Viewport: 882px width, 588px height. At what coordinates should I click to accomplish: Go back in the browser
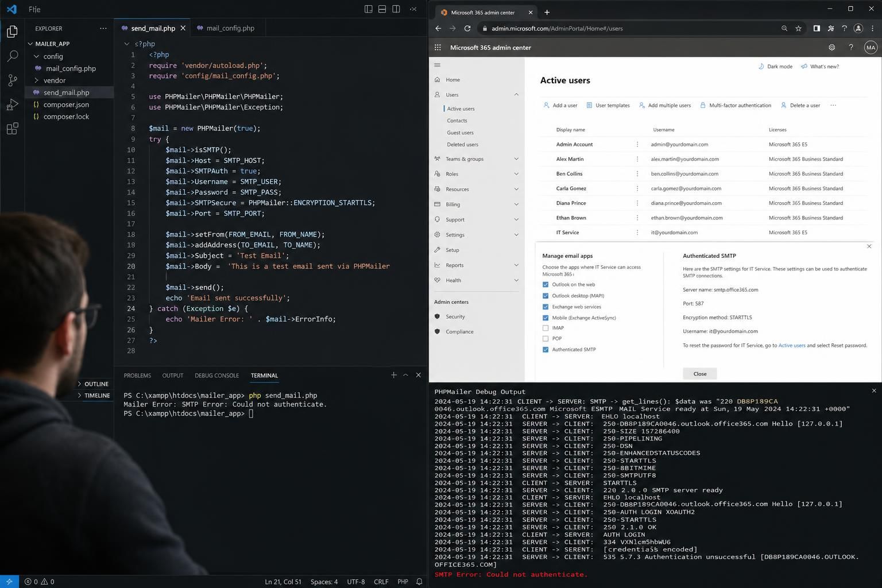coord(438,28)
